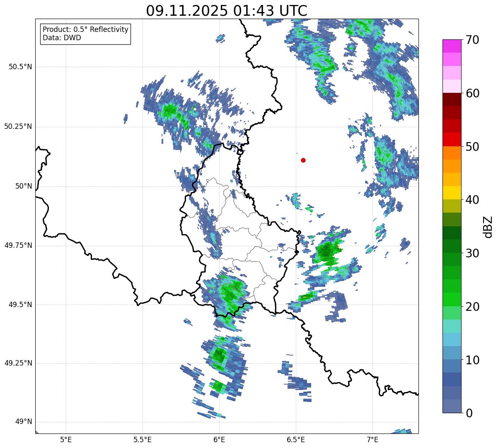Pick the bright red swatch just above 50 dBZ
498x448 pixels.
[x=452, y=140]
